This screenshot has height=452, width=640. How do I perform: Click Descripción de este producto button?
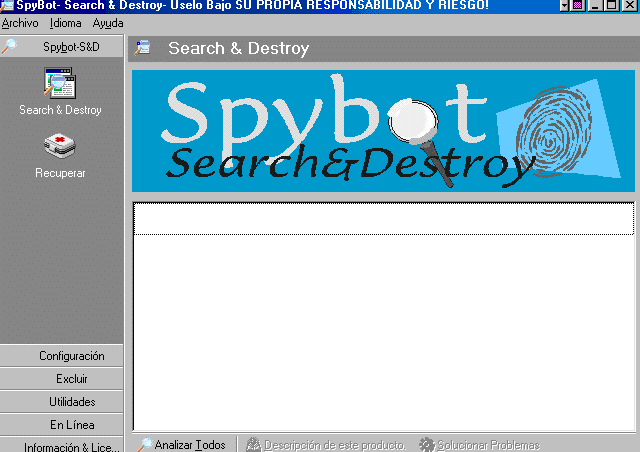pos(326,445)
